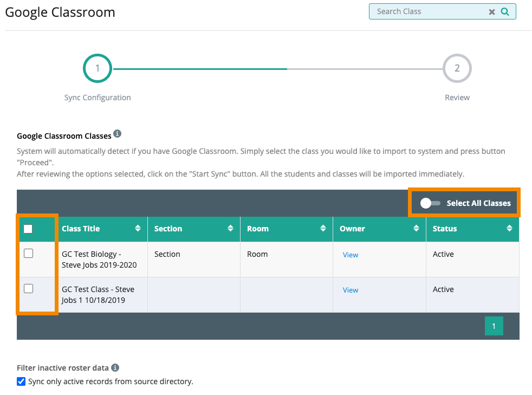Toggle the Select All Classes switch
The width and height of the screenshot is (532, 395).
[x=431, y=203]
